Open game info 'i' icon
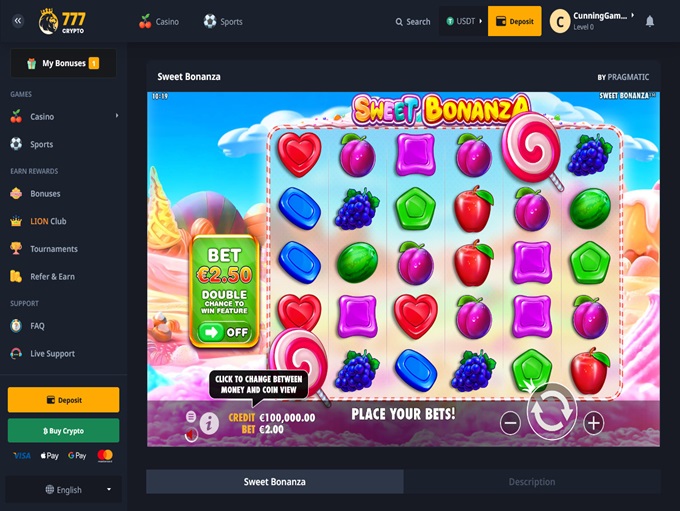 [x=209, y=423]
